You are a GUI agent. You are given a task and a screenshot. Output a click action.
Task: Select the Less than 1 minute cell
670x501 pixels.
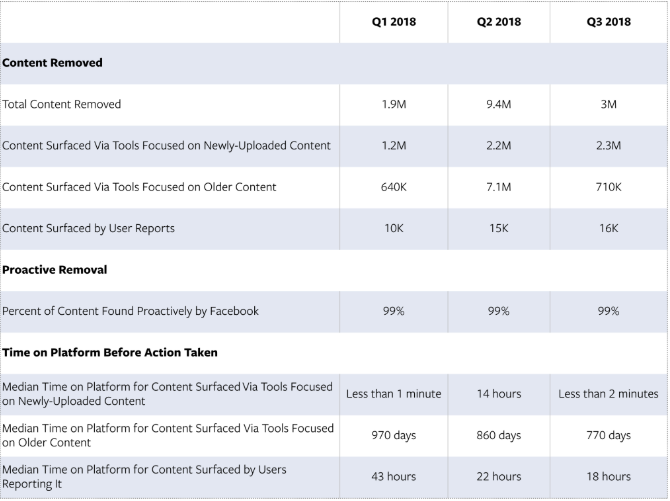tap(394, 394)
